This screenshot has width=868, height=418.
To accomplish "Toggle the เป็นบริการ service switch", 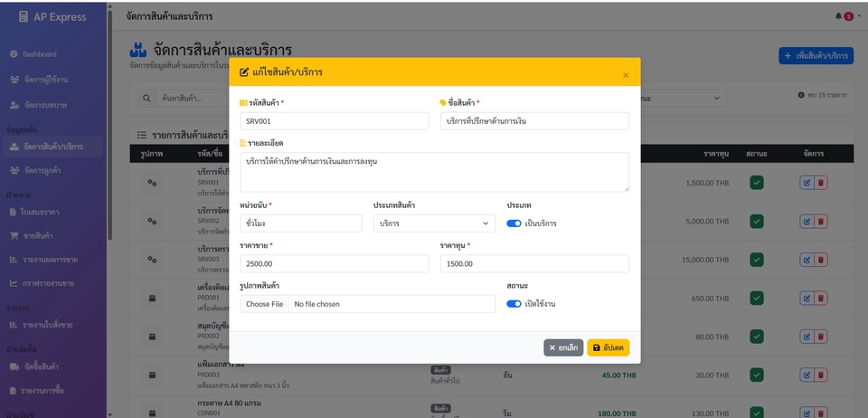I will 514,223.
